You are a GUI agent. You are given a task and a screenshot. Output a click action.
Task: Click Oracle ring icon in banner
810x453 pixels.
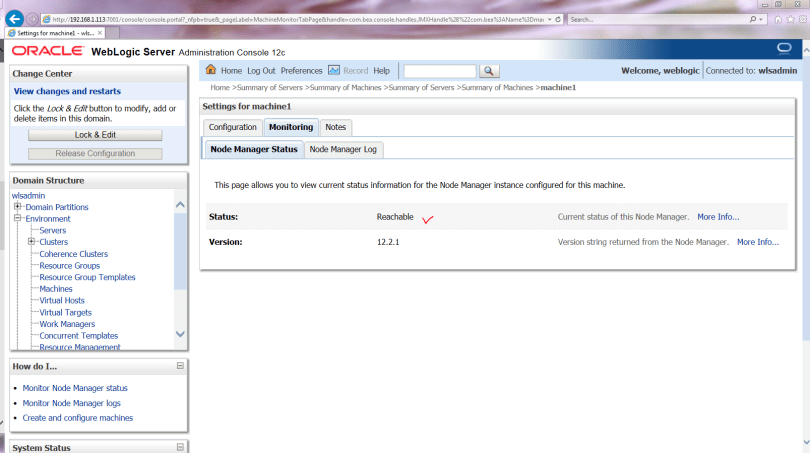pyautogui.click(x=784, y=49)
